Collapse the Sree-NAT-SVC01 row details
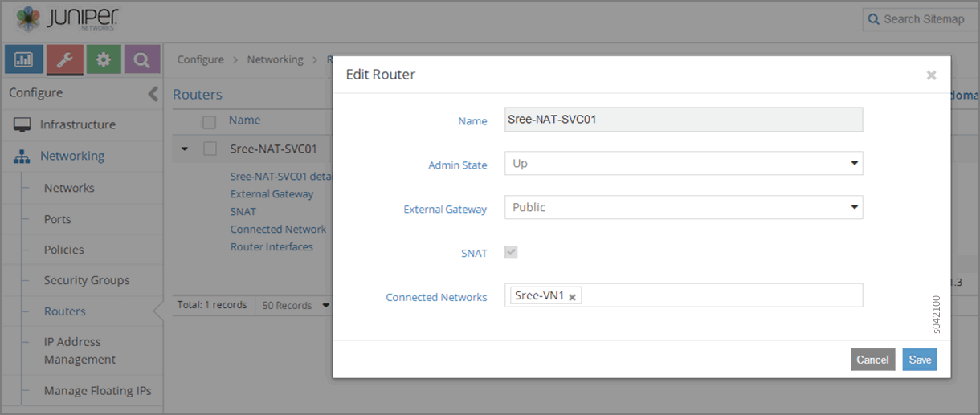This screenshot has width=980, height=415. pos(185,149)
